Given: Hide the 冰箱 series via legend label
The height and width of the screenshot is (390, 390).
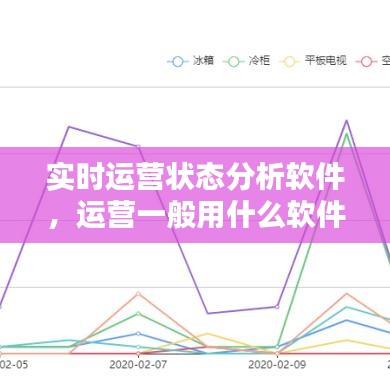Looking at the screenshot, I should [203, 61].
